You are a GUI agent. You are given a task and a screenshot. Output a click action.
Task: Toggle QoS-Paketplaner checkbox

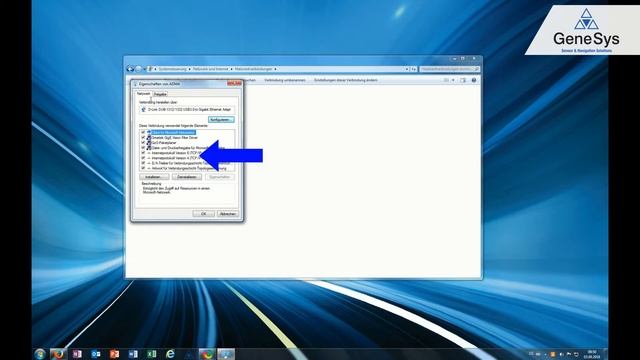pyautogui.click(x=143, y=142)
